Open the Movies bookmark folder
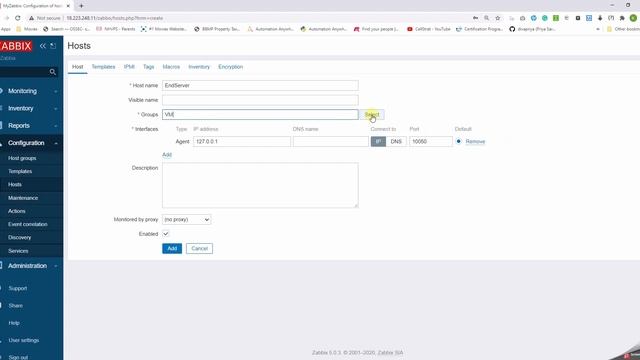This screenshot has height=360, width=640. coord(27,29)
